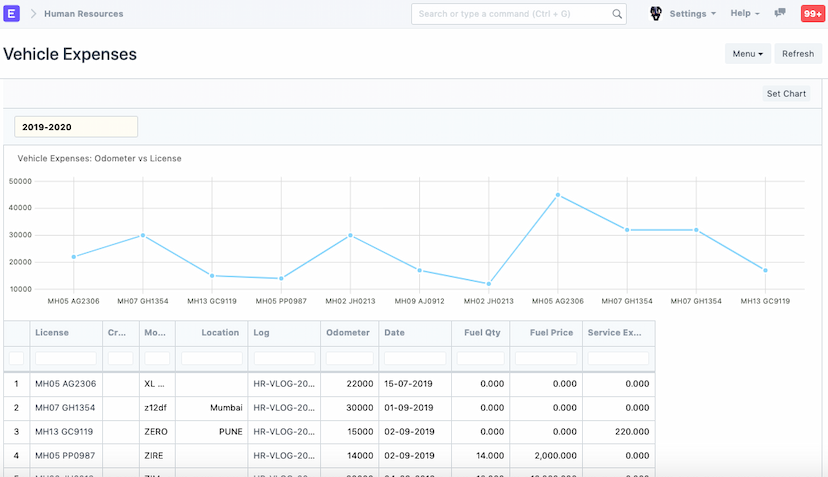This screenshot has width=828, height=477.
Task: Click the PUNE location cell
Action: (212, 432)
